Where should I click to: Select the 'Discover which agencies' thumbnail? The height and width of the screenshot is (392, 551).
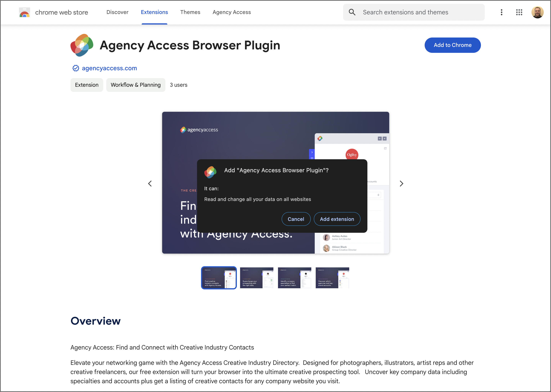[332, 278]
